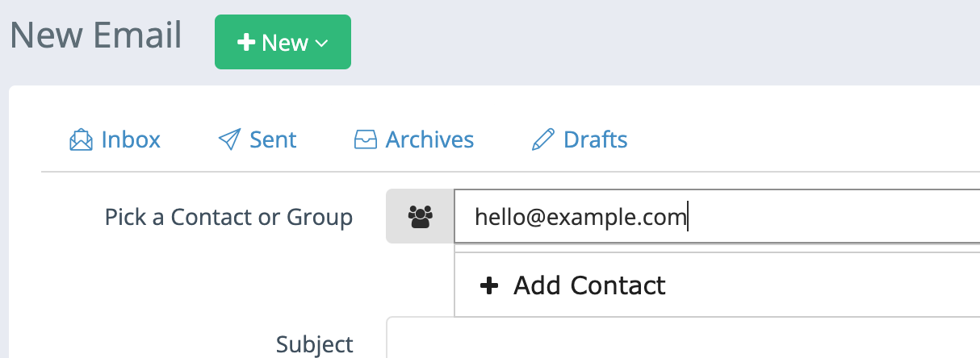The width and height of the screenshot is (980, 358).
Task: Open the Inbox tab
Action: click(130, 139)
